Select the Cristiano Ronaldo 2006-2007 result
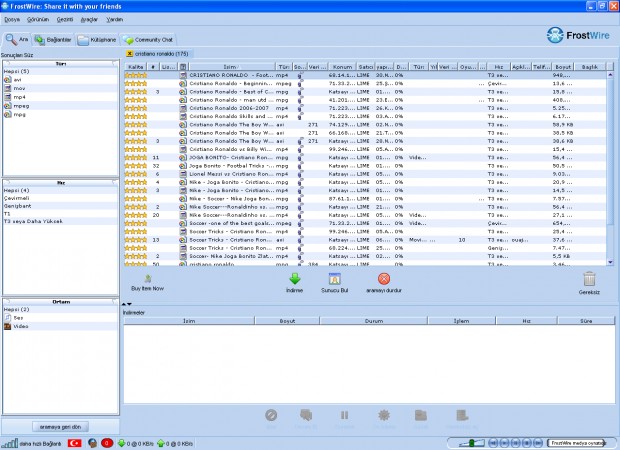This screenshot has height=450, width=620. click(x=365, y=108)
